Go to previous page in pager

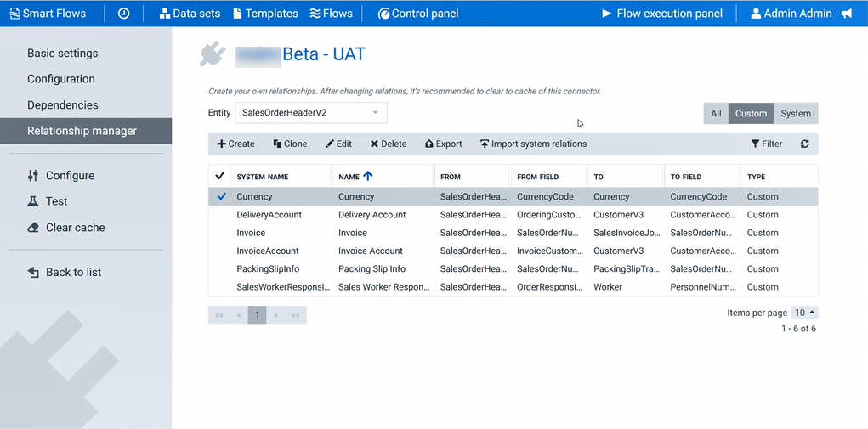tap(239, 315)
